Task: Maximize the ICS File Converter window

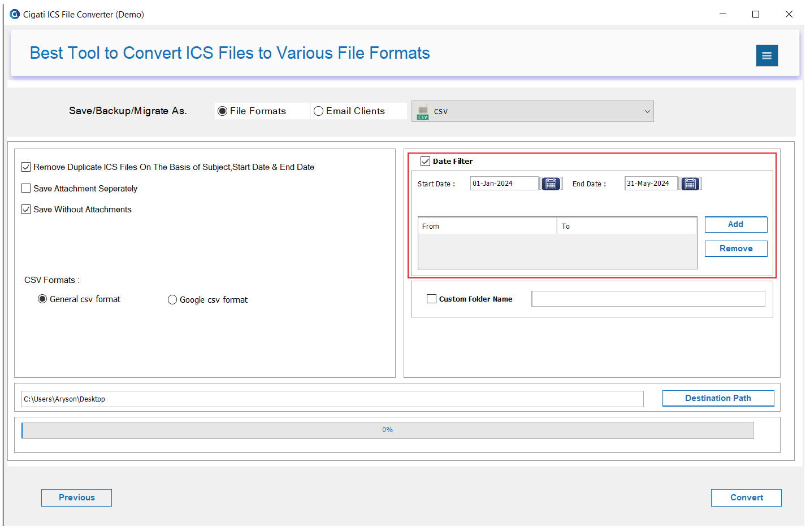Action: pyautogui.click(x=756, y=14)
